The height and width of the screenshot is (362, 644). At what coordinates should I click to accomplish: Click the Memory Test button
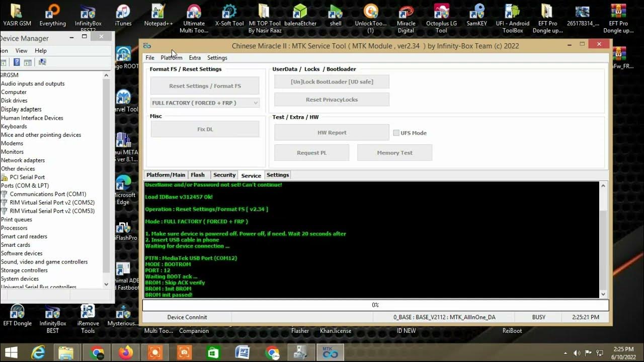[394, 153]
